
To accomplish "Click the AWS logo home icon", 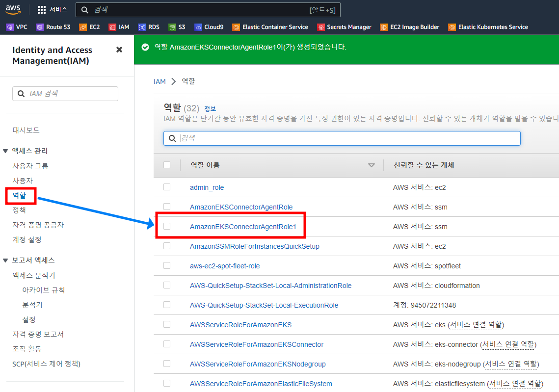I will (13, 10).
